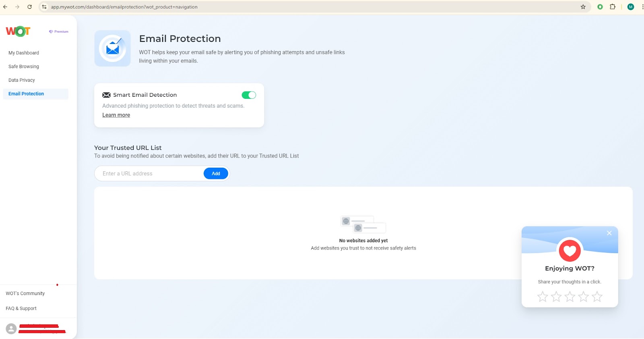The height and width of the screenshot is (339, 644).
Task: Click the WOT logo
Action: 18,31
